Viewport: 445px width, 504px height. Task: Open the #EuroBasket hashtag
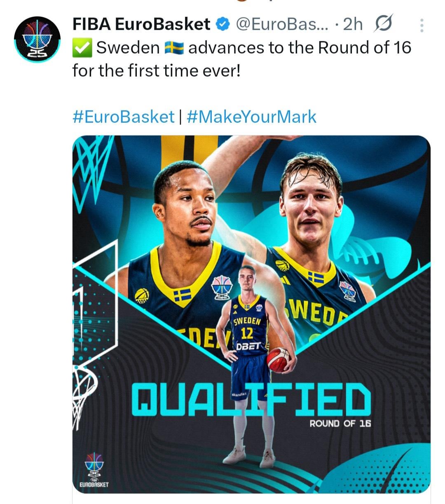pyautogui.click(x=123, y=117)
